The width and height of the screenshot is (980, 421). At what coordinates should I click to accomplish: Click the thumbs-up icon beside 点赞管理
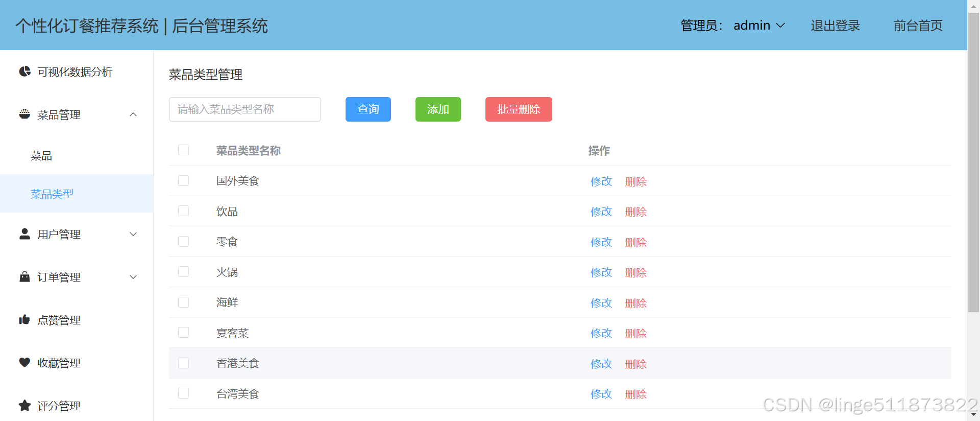[24, 319]
